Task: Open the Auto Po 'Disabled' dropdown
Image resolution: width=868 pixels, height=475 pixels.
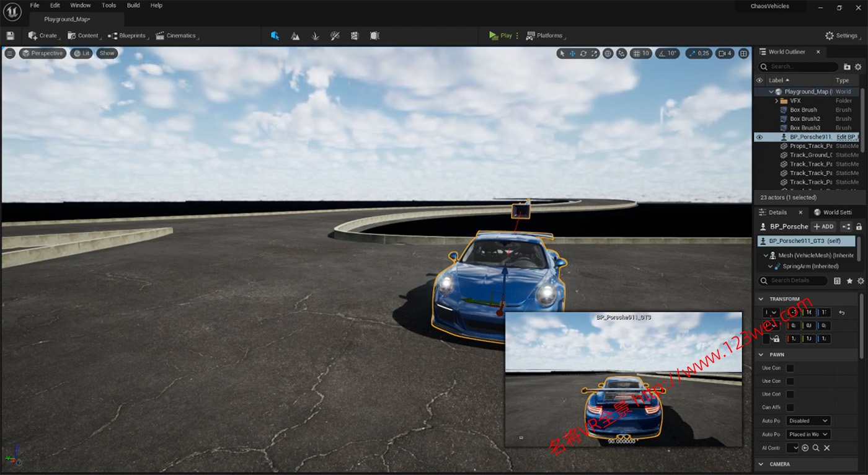Action: (808, 421)
